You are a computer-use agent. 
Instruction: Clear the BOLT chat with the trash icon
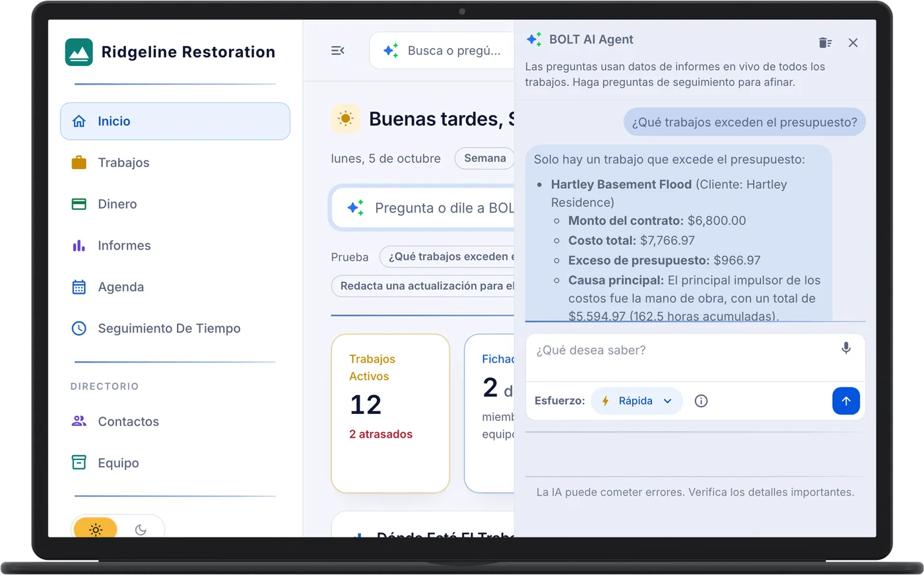click(825, 43)
